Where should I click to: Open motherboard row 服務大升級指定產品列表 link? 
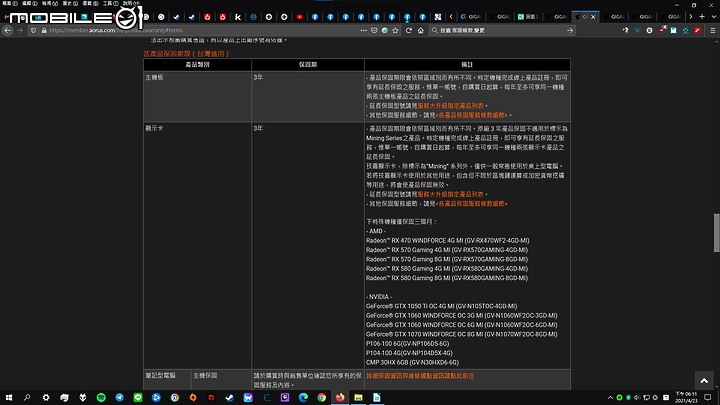[450, 106]
